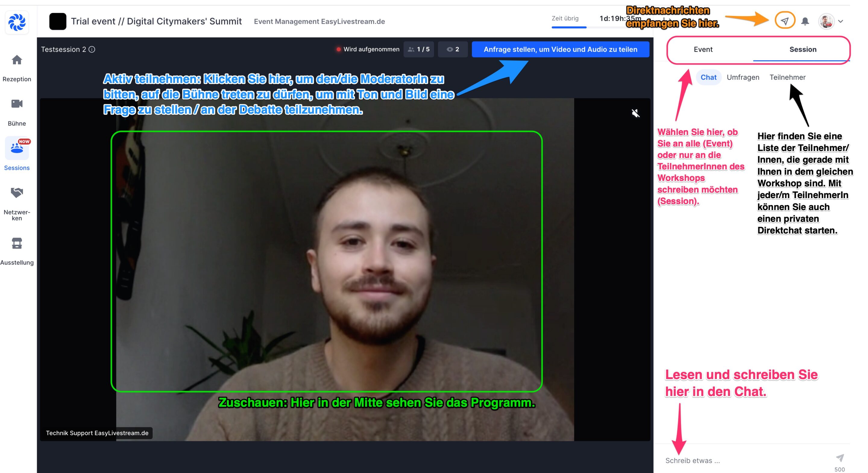Screen dimensions: 868x473
Task: Click the info icon next to Testsession 2
Action: [92, 49]
